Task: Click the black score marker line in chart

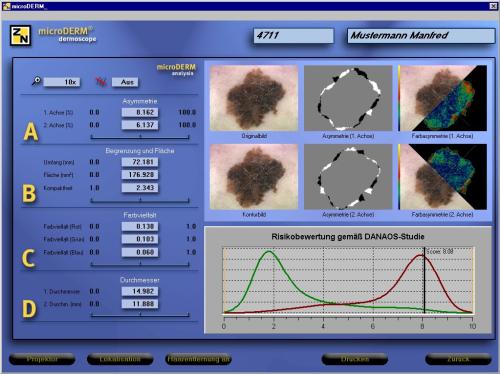Action: click(424, 280)
